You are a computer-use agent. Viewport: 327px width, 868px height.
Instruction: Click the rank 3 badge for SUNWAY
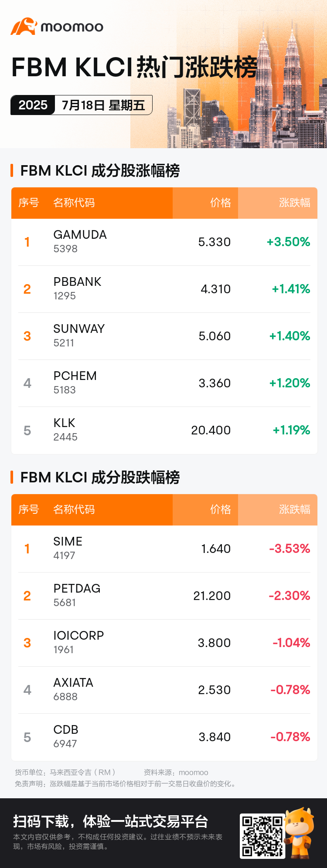(27, 336)
